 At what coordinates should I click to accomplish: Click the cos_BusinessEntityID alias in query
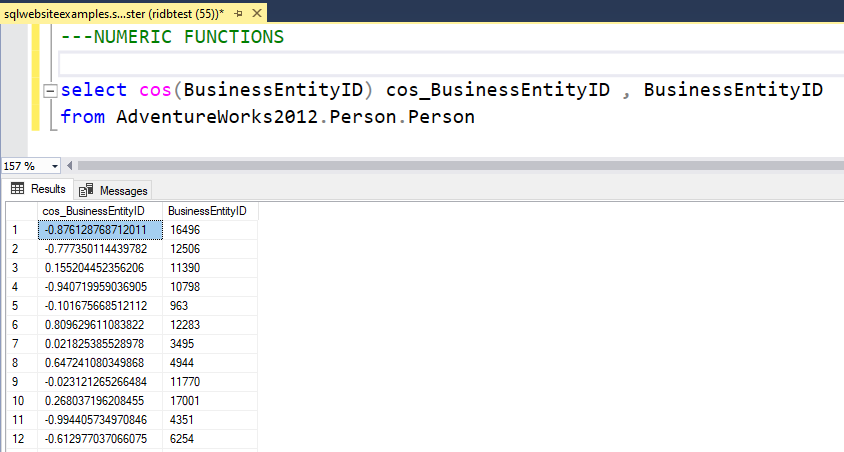pyautogui.click(x=498, y=90)
